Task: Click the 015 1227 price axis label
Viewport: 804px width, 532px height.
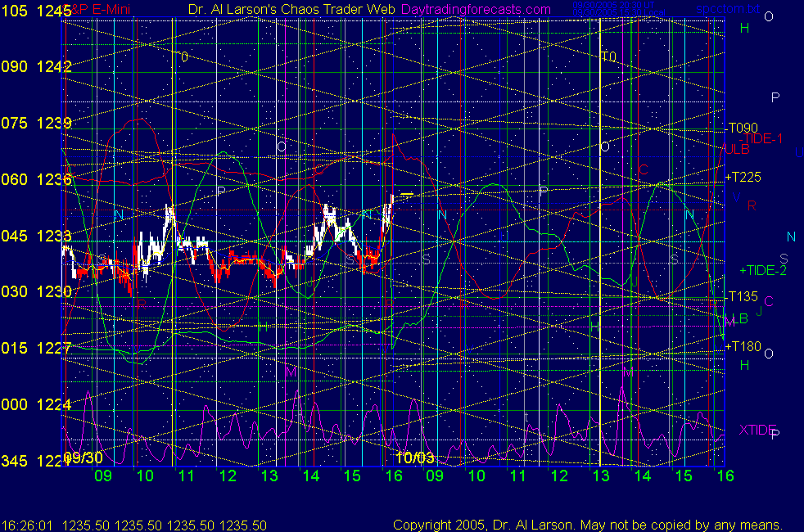Action: click(x=36, y=348)
